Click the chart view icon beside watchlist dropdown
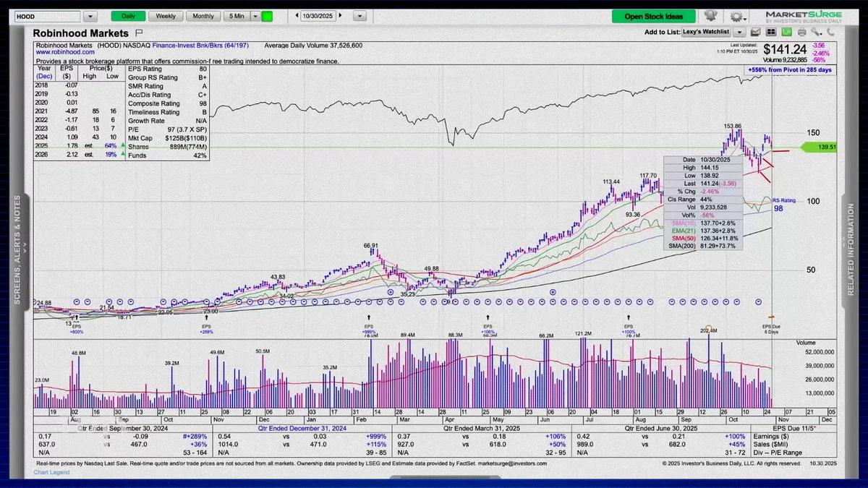Image resolution: width=868 pixels, height=488 pixels. [755, 32]
